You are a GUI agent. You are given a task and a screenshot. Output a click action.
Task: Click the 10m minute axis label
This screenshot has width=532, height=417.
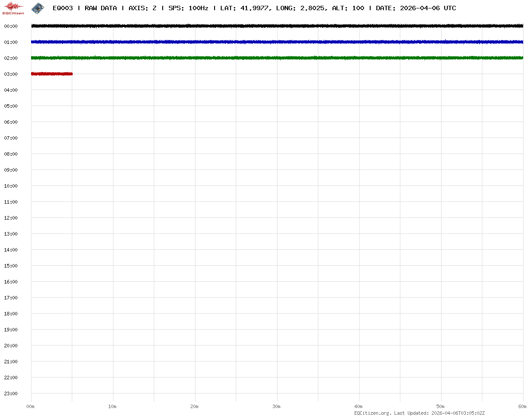point(113,406)
